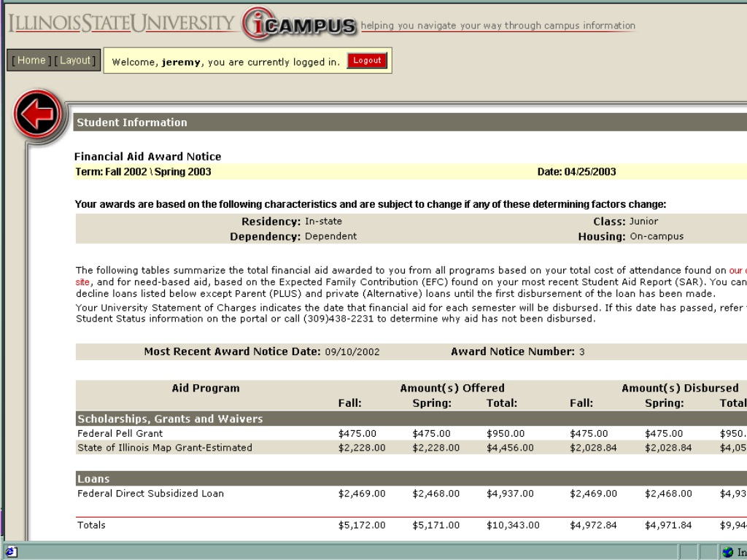Screen dimensions: 747x560
Task: Click the Class value Junior
Action: [643, 222]
